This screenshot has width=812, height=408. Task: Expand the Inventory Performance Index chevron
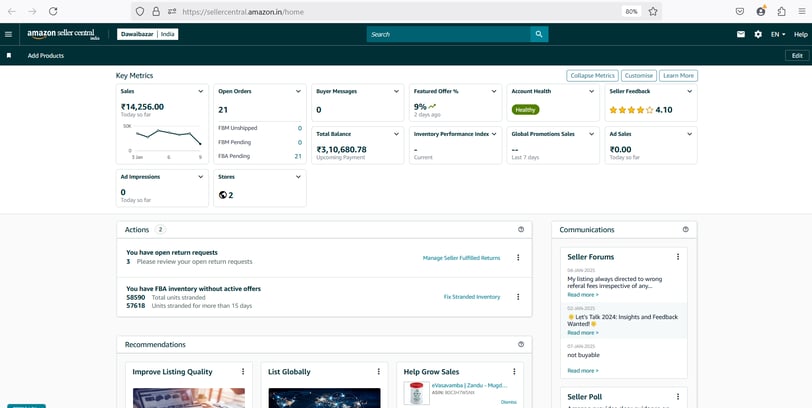click(x=494, y=134)
